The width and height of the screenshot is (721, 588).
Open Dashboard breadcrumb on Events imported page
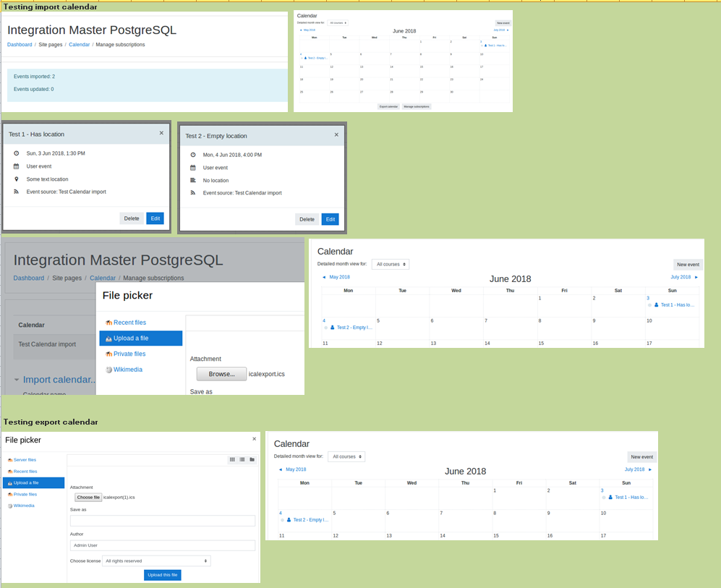[20, 45]
